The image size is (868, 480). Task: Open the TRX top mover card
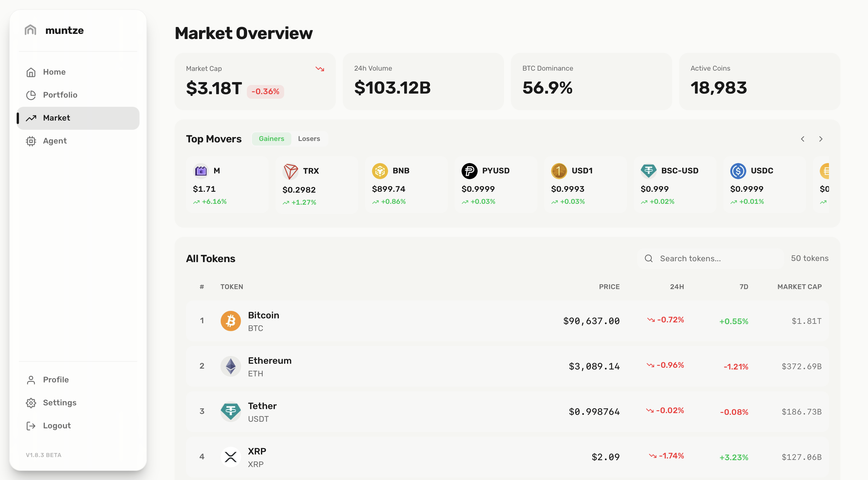pyautogui.click(x=316, y=185)
